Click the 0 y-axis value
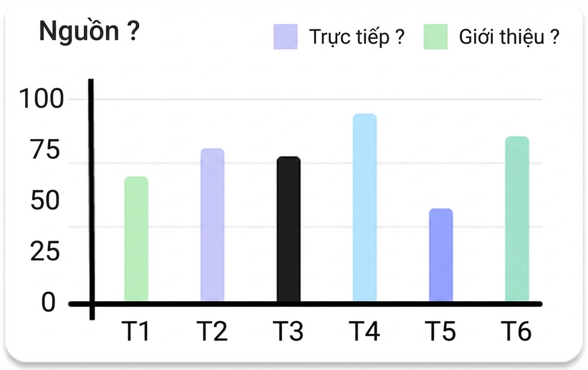 pyautogui.click(x=49, y=303)
